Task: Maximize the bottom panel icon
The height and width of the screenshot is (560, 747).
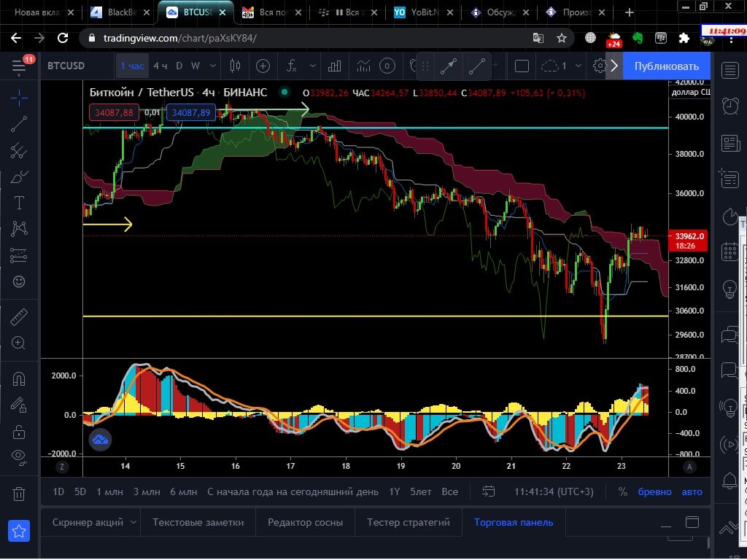Action: (x=692, y=522)
